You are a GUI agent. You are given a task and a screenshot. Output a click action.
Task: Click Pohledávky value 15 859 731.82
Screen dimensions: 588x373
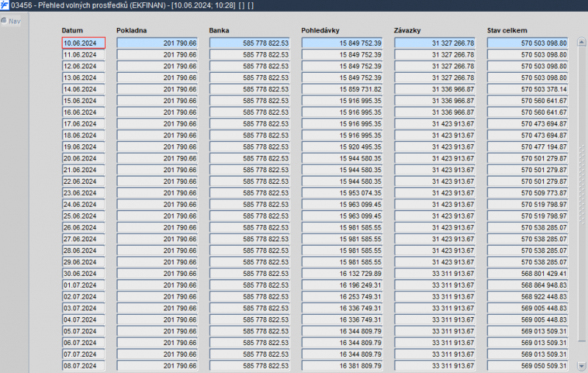point(342,89)
